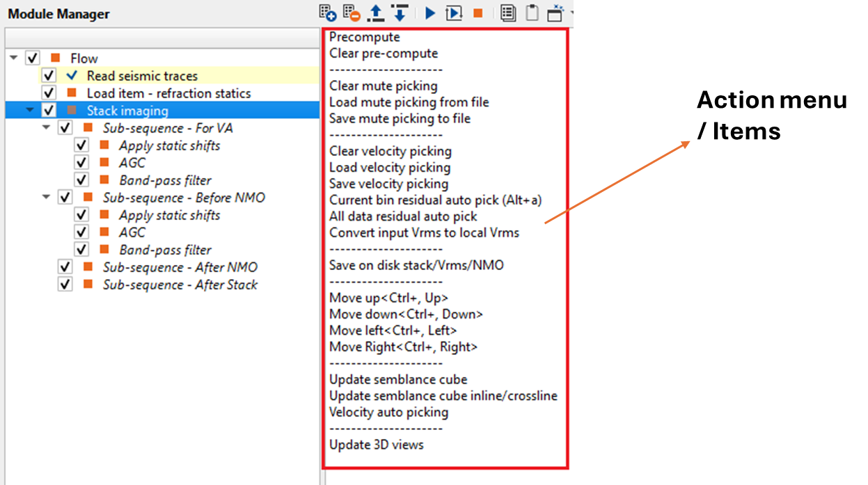Toggle Sub-sequence - After Stack checkbox
This screenshot has height=485, width=868.
(x=65, y=285)
